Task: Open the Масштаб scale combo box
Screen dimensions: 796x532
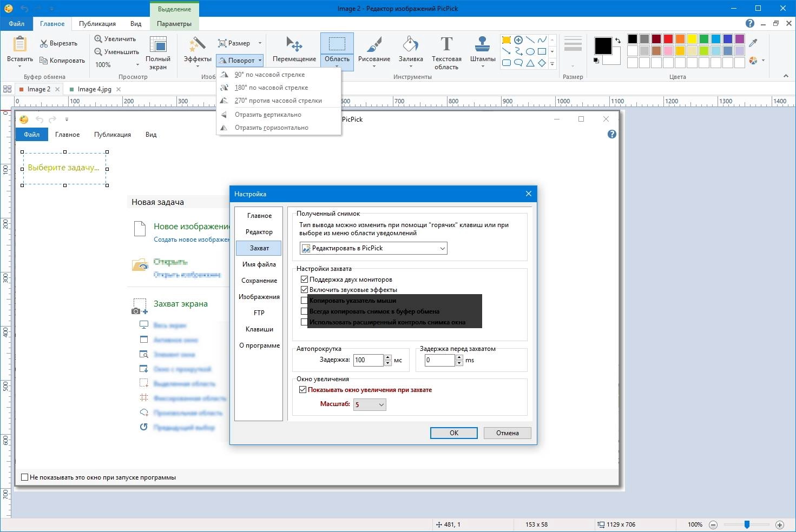Action: coord(370,404)
